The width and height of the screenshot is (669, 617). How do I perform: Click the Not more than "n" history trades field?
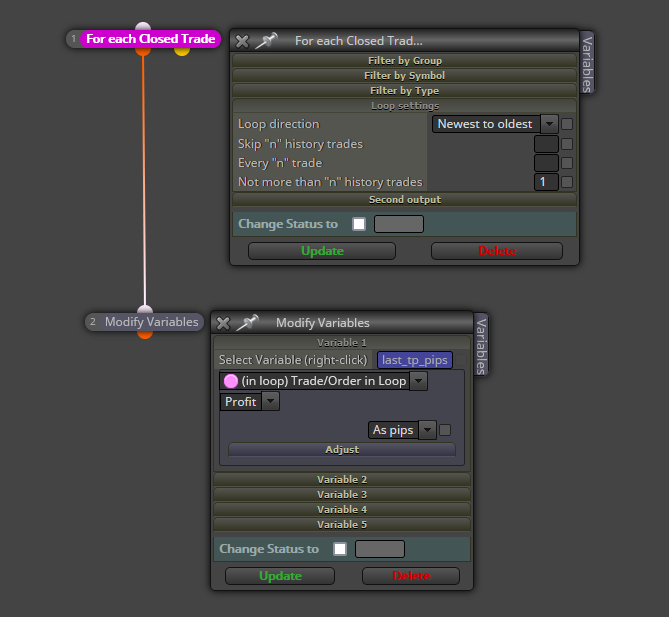click(546, 182)
